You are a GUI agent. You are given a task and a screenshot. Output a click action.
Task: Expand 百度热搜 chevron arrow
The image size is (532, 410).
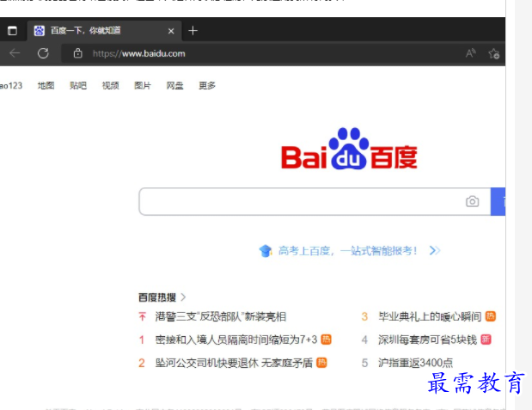click(184, 297)
